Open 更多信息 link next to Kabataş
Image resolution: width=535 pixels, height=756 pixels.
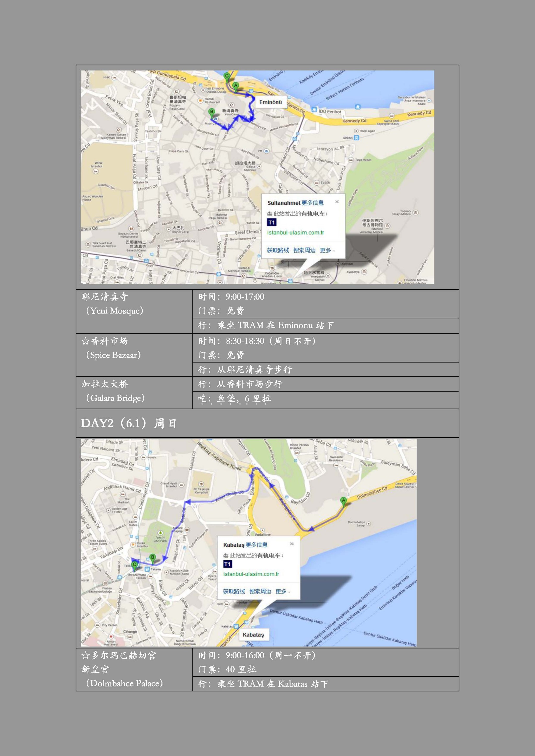pyautogui.click(x=257, y=545)
